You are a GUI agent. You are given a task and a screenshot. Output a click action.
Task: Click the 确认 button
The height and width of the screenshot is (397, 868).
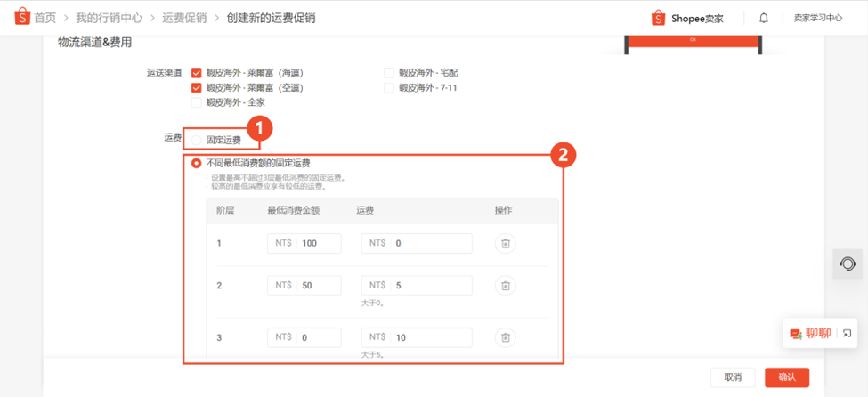click(787, 377)
